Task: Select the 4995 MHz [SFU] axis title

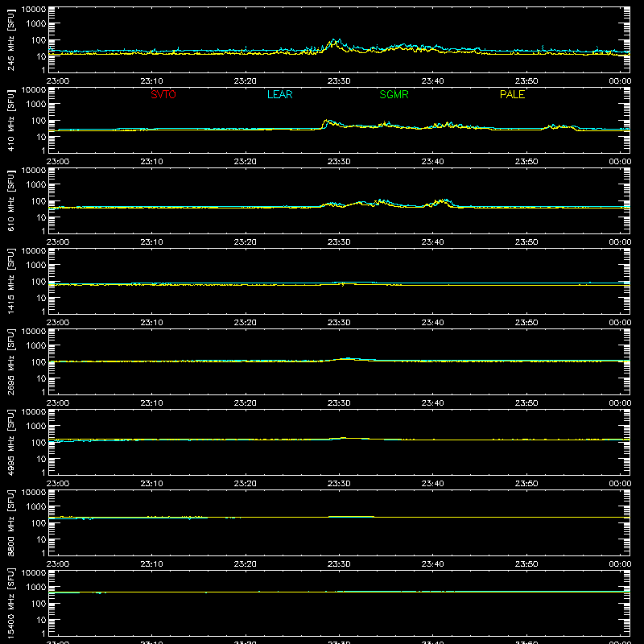Action: tap(10, 442)
